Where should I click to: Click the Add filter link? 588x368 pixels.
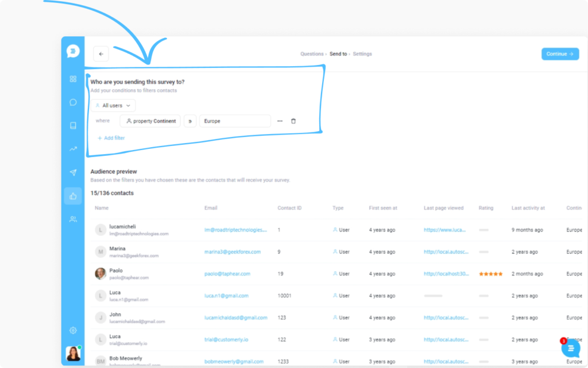[x=111, y=138]
